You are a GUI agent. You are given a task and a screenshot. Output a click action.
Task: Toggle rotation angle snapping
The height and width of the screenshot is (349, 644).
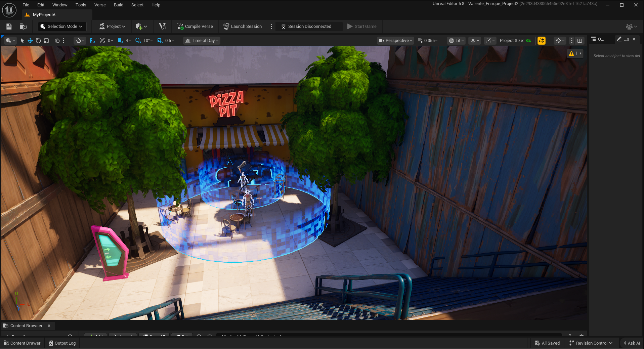[x=138, y=41]
